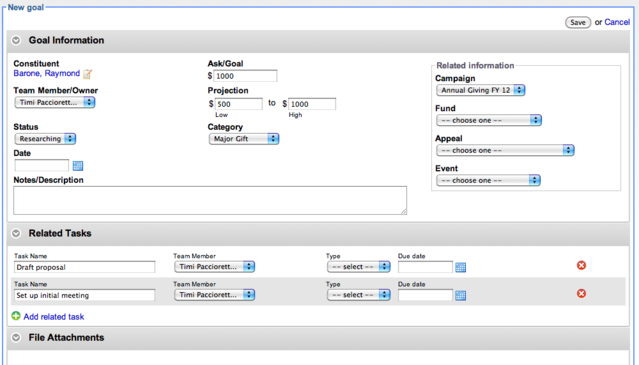Click the Related information group label
This screenshot has width=639, height=365.
pyautogui.click(x=475, y=66)
